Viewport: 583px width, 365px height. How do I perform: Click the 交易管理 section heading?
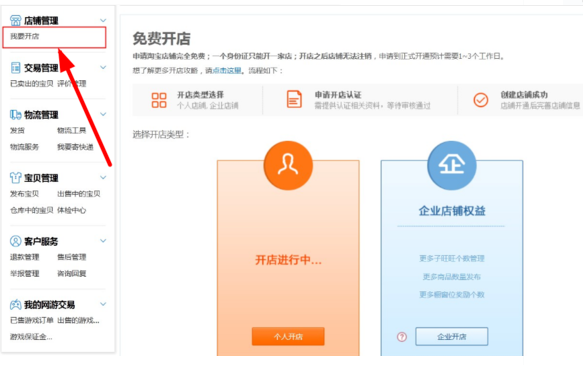pyautogui.click(x=41, y=68)
